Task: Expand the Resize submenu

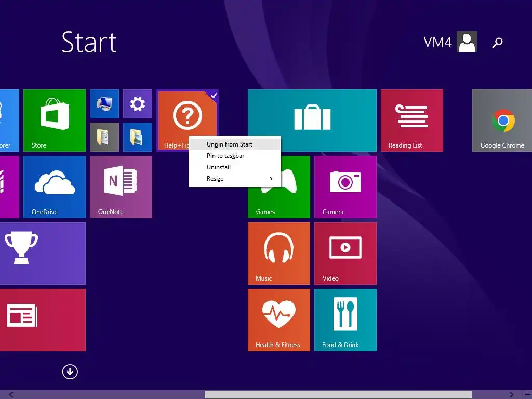Action: (x=235, y=179)
